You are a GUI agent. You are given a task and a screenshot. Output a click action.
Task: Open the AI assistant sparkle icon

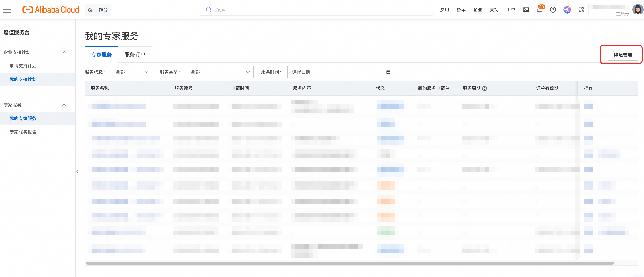pos(567,10)
